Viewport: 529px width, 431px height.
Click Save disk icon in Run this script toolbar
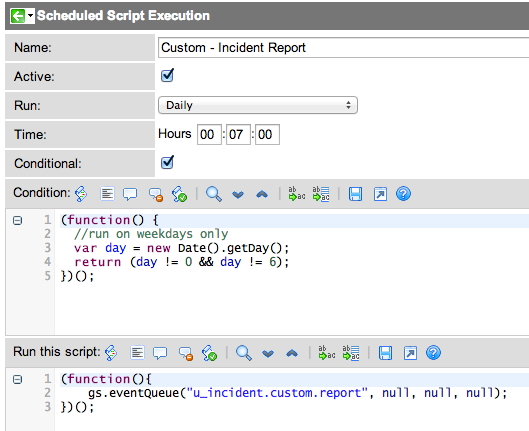click(x=385, y=353)
